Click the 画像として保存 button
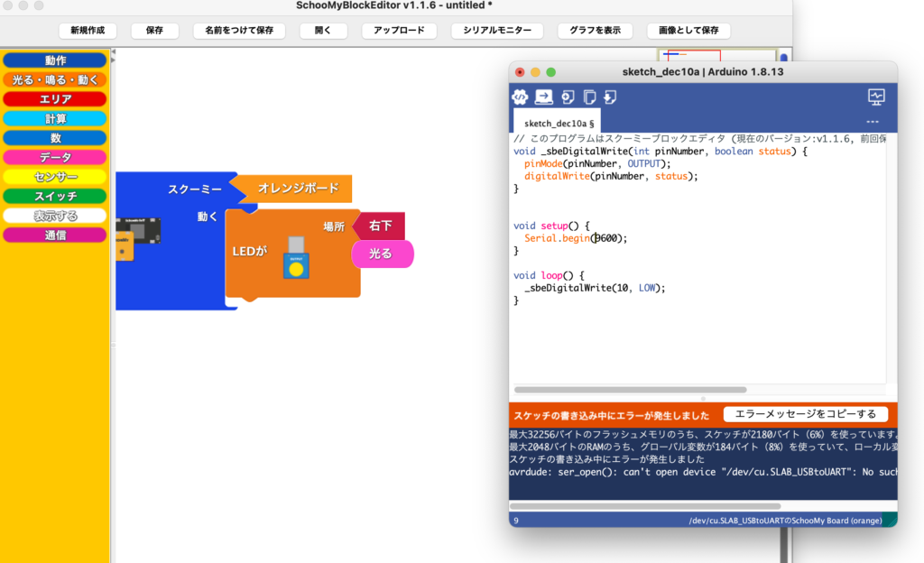Image resolution: width=924 pixels, height=563 pixels. click(x=688, y=30)
